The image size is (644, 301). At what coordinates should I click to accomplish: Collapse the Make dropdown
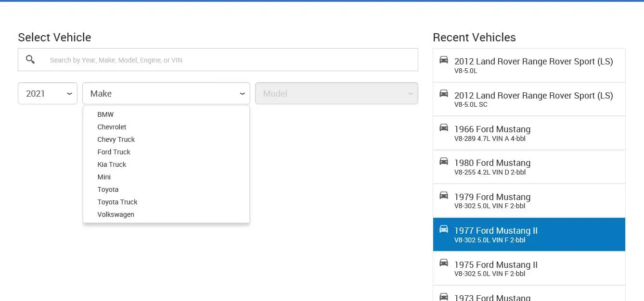click(x=166, y=93)
